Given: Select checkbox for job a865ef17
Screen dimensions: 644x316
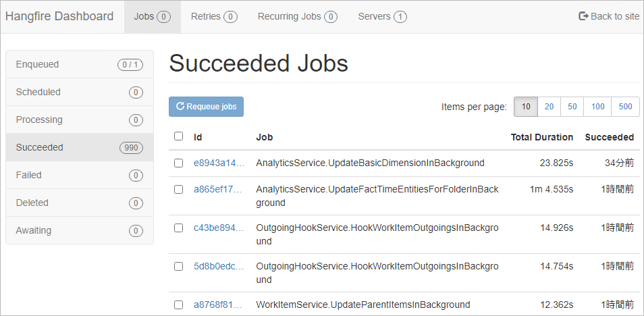Looking at the screenshot, I should click(x=178, y=189).
